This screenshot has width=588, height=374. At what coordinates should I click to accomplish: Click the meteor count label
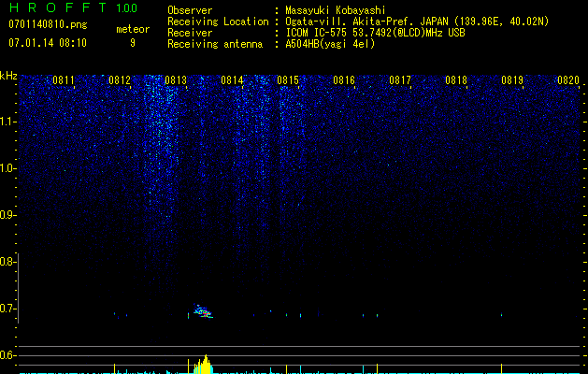[x=133, y=29]
